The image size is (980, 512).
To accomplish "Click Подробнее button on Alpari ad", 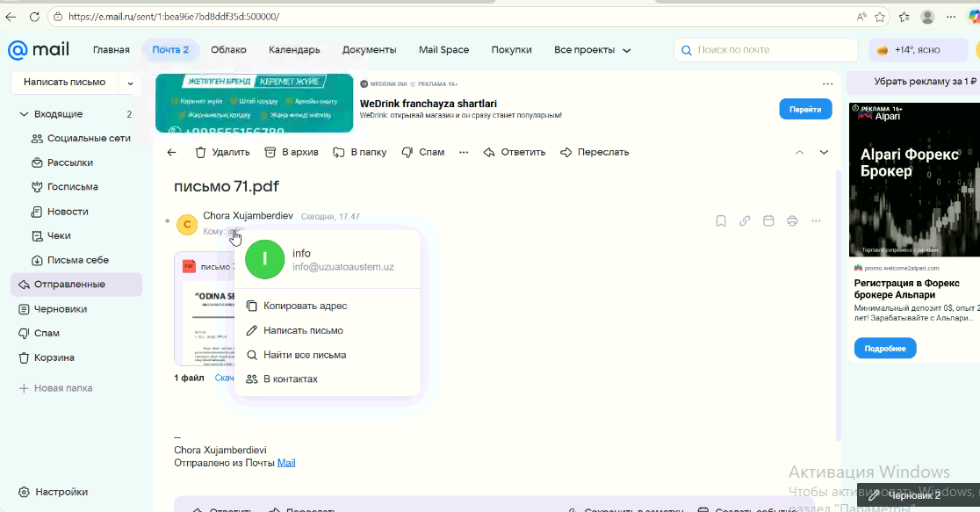I will pyautogui.click(x=885, y=348).
